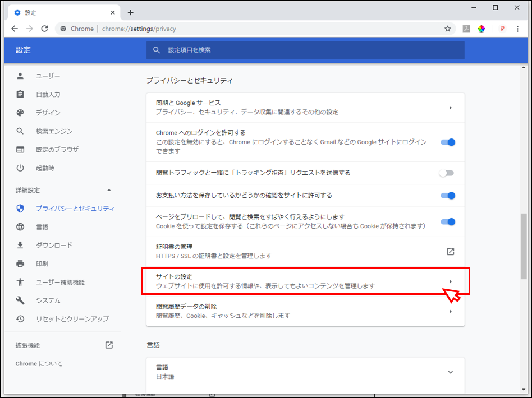Screen dimensions: 532x398
Task: Select ユーザー in the sidebar menu
Action: pyautogui.click(x=48, y=76)
